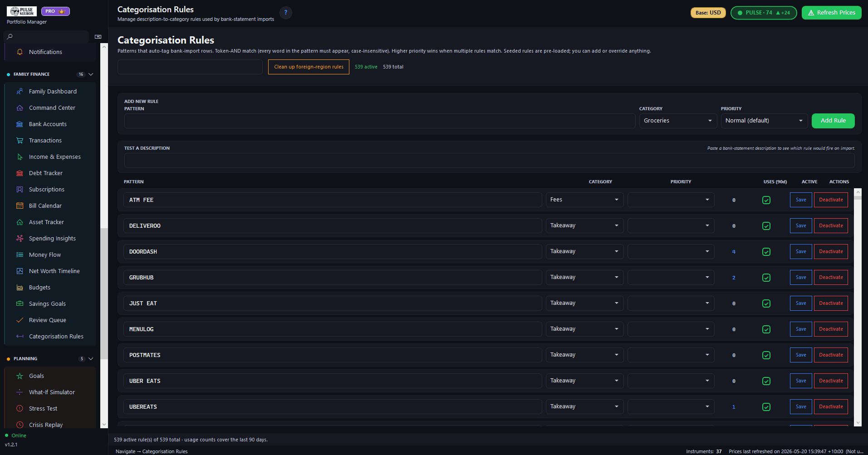Viewport: 868px width, 455px height.
Task: Toggle active checkbox for UBEREATS rule
Action: pos(766,407)
